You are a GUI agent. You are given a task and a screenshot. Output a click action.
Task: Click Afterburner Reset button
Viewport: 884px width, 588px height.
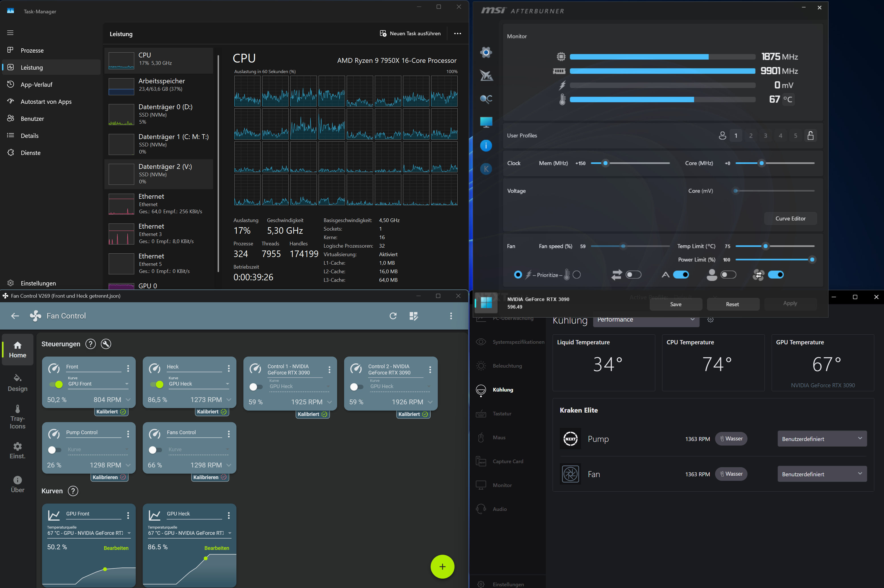click(x=732, y=304)
